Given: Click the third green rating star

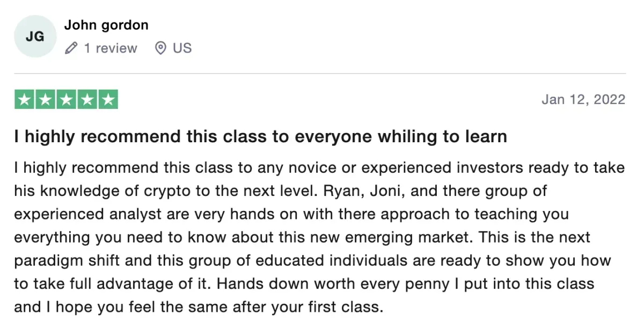Looking at the screenshot, I should point(66,100).
